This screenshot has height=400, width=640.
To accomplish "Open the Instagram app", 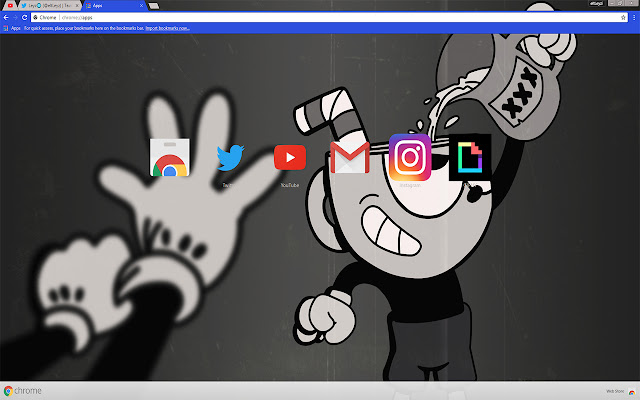I will pyautogui.click(x=410, y=157).
